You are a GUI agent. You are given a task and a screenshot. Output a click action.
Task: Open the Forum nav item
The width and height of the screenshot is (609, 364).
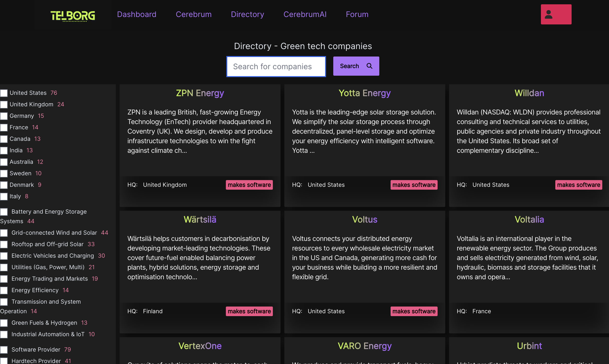[x=357, y=14]
